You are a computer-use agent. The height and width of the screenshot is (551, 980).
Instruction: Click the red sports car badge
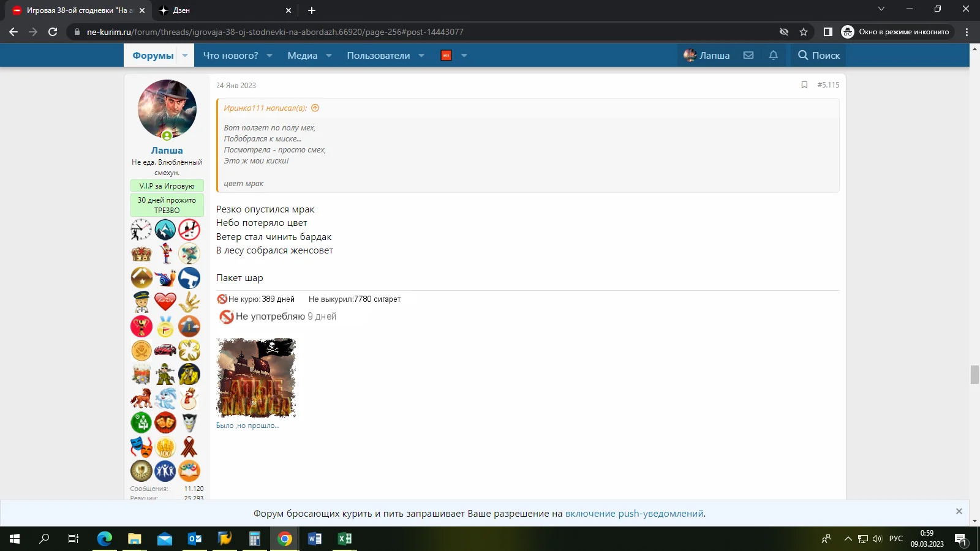click(x=165, y=350)
